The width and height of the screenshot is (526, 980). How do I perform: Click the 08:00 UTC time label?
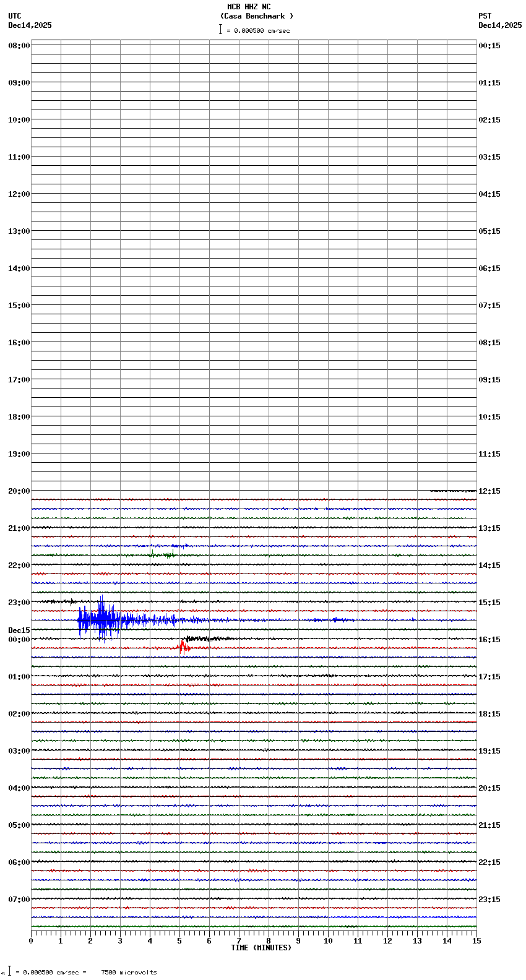(x=19, y=46)
